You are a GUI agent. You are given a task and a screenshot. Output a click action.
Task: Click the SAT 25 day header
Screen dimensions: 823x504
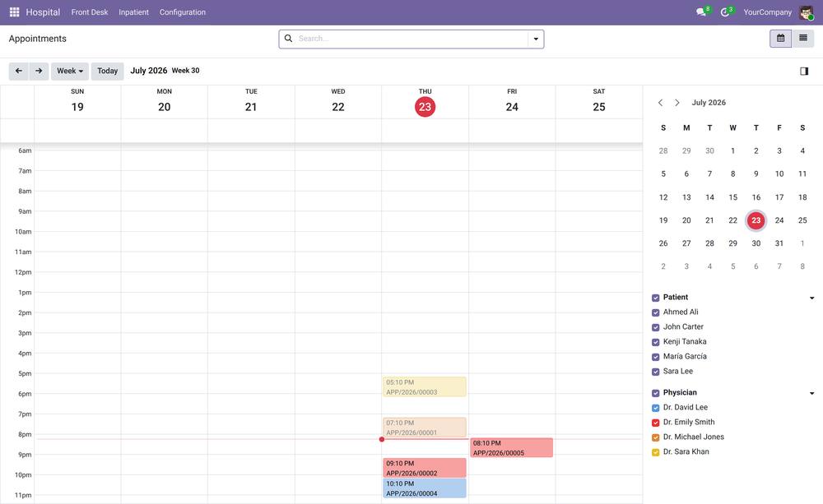point(599,101)
